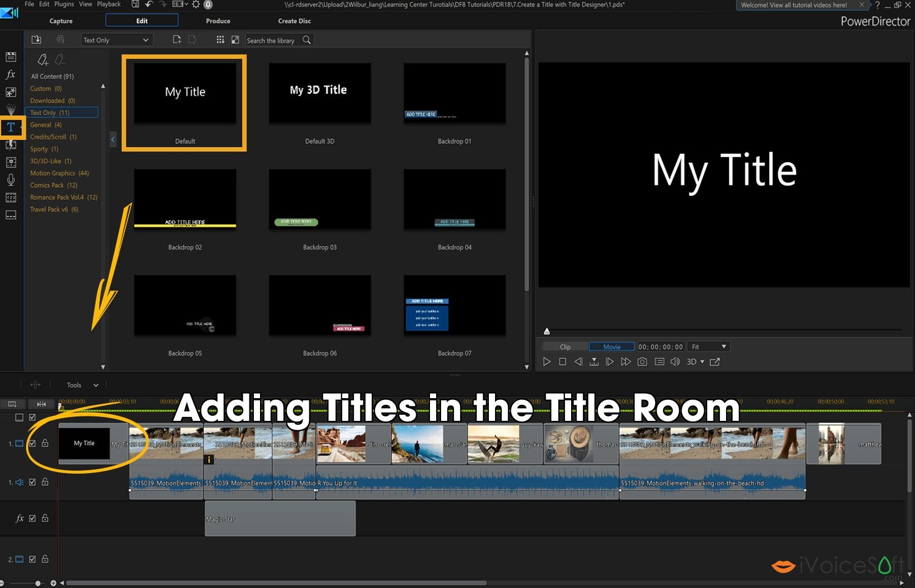Open the preview quality settings icon
This screenshot has width=915, height=588.
[x=659, y=361]
